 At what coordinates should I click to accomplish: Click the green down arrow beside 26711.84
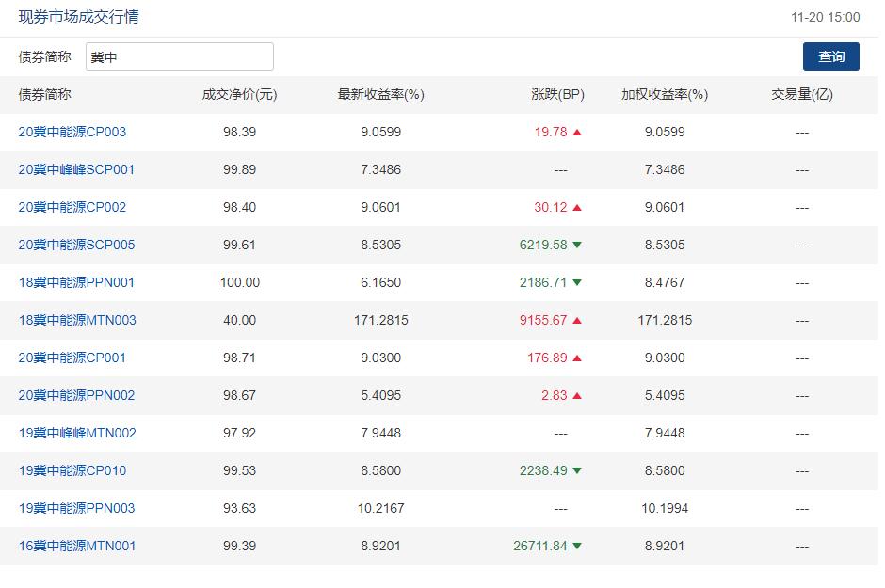click(577, 546)
